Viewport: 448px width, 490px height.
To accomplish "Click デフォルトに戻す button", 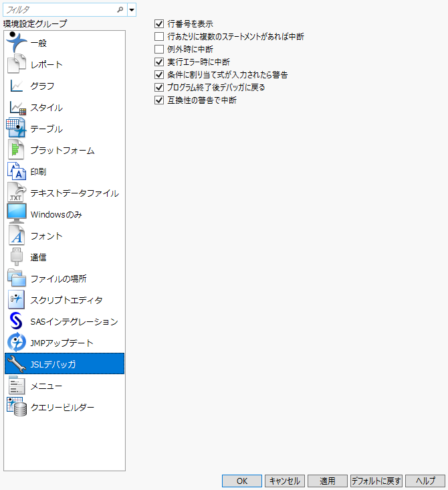I will [376, 481].
